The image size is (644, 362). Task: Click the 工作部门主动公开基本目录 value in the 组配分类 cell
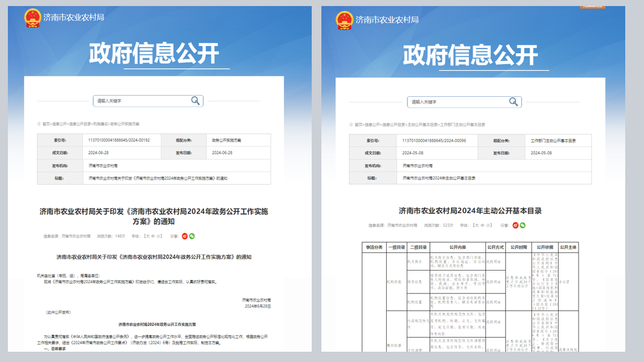[553, 140]
